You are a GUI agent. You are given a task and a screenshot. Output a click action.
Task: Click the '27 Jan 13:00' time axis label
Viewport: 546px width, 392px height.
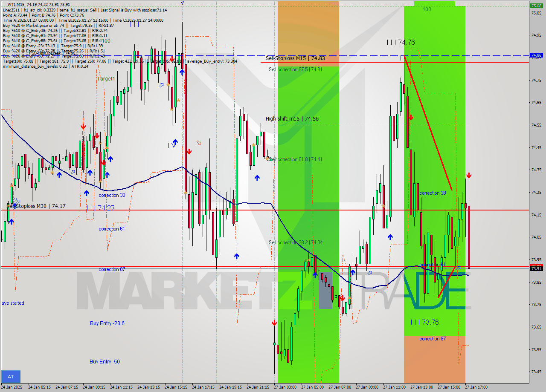tap(421, 387)
